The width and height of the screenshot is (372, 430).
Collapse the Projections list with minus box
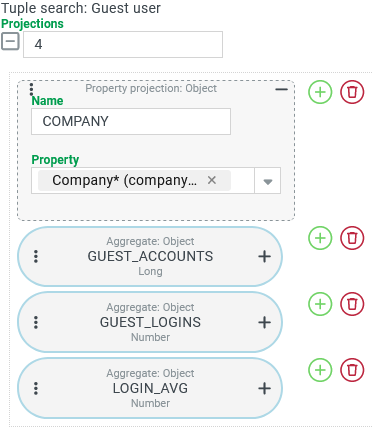[10, 41]
